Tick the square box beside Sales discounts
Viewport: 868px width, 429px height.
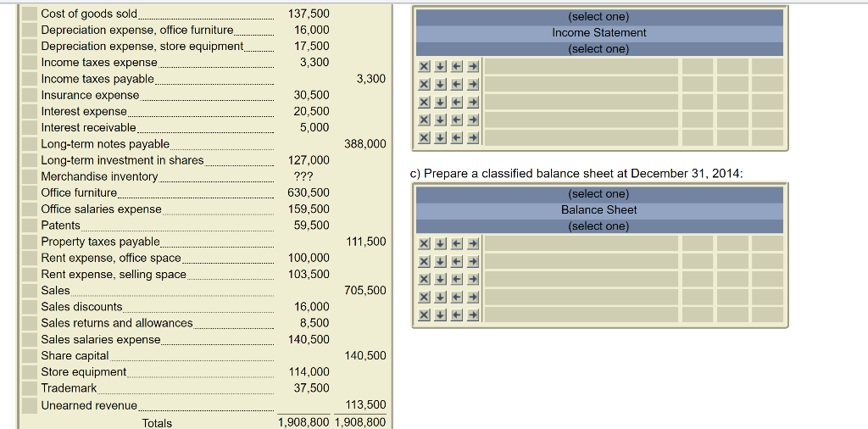pyautogui.click(x=30, y=307)
